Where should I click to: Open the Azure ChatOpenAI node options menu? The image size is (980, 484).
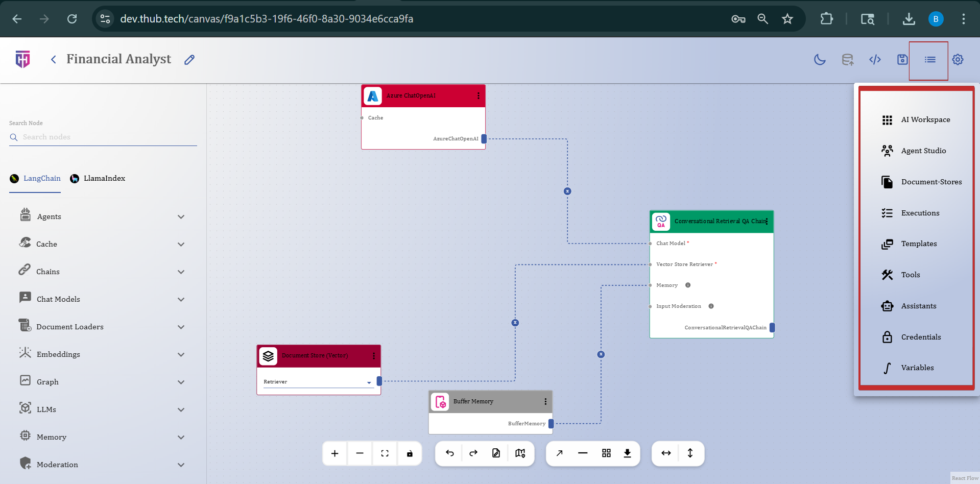pyautogui.click(x=478, y=96)
